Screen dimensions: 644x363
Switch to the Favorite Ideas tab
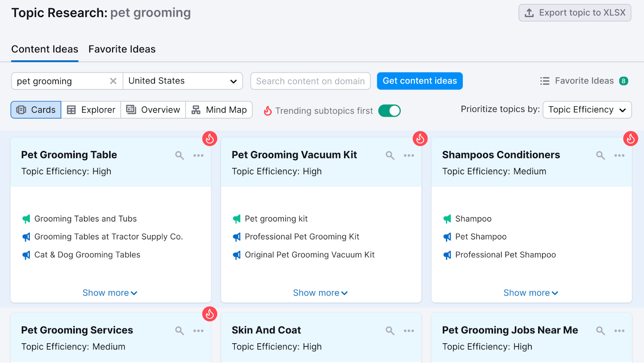pyautogui.click(x=122, y=49)
